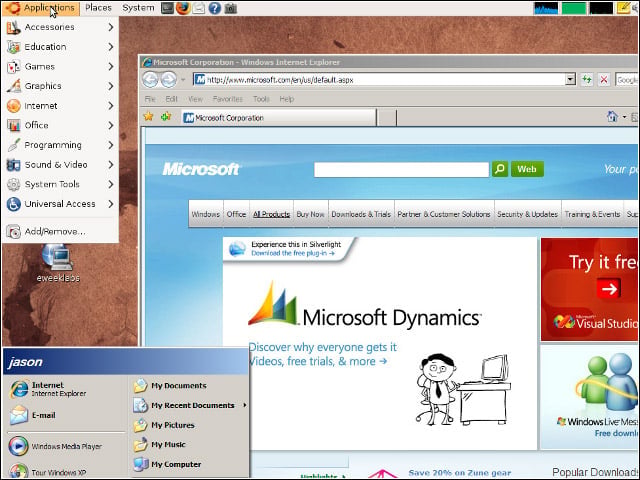640x480 pixels.
Task: Open the Accessories submenu
Action: (60, 27)
